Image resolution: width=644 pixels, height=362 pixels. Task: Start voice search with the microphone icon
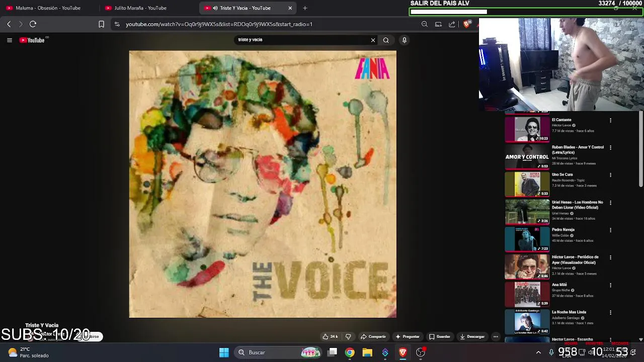[x=404, y=40]
